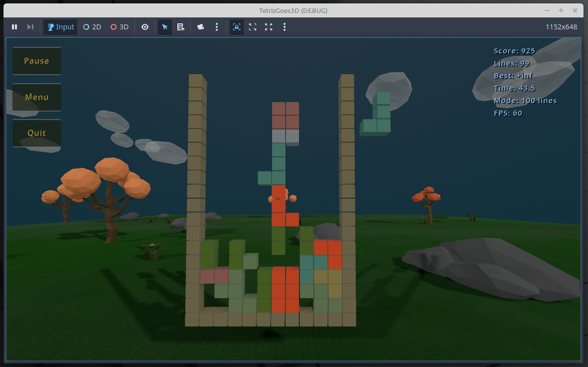The image size is (588, 367).
Task: Click the Score: 925 label
Action: click(514, 51)
